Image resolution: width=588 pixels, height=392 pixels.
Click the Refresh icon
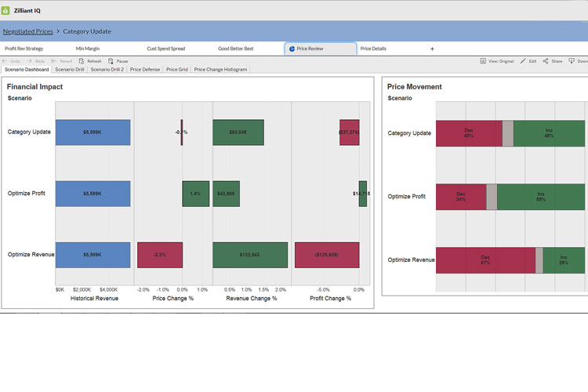tap(82, 60)
